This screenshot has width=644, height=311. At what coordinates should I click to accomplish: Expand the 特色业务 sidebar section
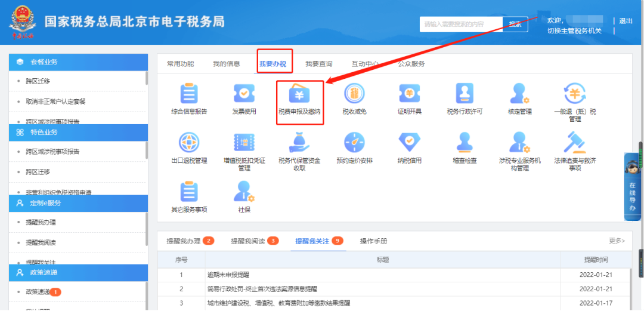point(79,132)
